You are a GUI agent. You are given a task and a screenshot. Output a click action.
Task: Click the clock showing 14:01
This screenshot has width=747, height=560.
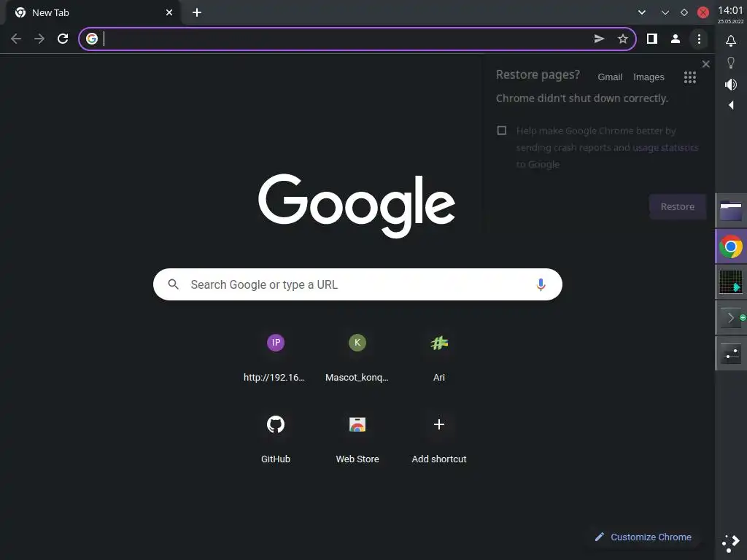pos(730,10)
